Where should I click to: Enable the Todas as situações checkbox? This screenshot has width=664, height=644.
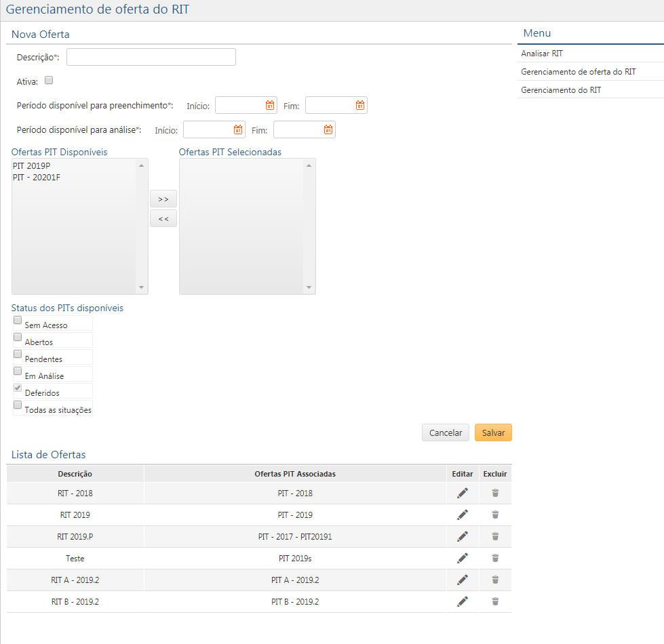[x=18, y=405]
